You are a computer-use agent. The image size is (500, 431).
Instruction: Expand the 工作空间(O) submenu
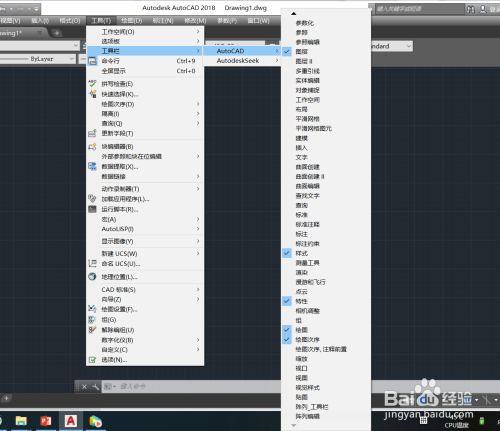(x=145, y=32)
